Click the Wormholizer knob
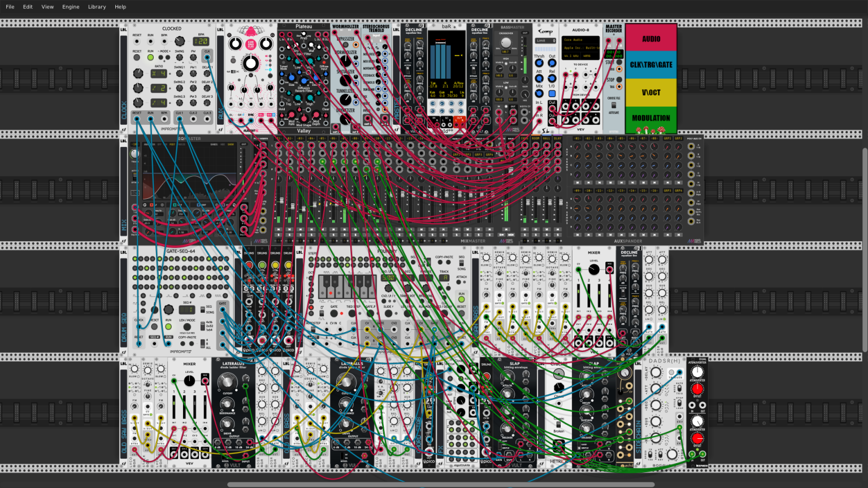868x488 pixels. tap(345, 62)
